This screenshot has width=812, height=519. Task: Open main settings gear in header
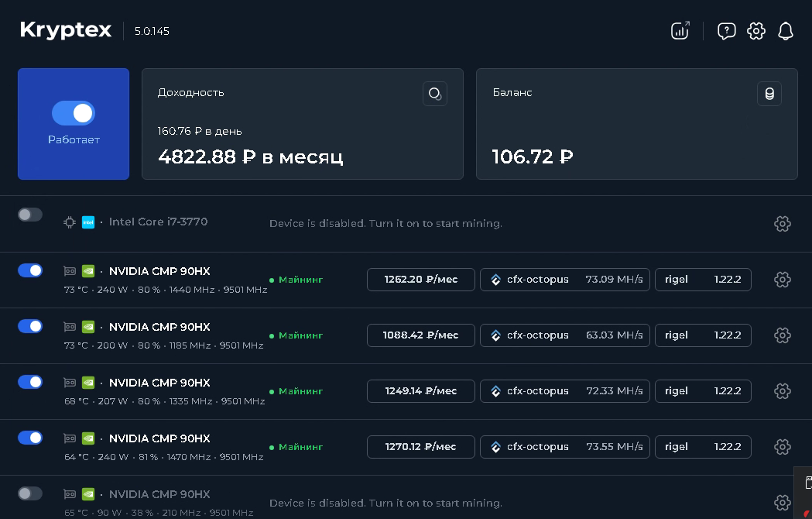click(x=756, y=31)
